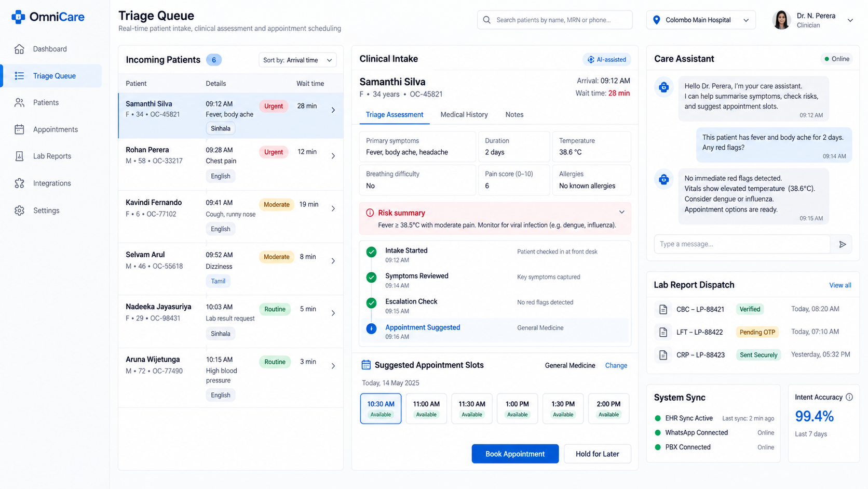This screenshot has height=489, width=868.
Task: Click the Symptoms Reviewed green check icon
Action: point(371,277)
